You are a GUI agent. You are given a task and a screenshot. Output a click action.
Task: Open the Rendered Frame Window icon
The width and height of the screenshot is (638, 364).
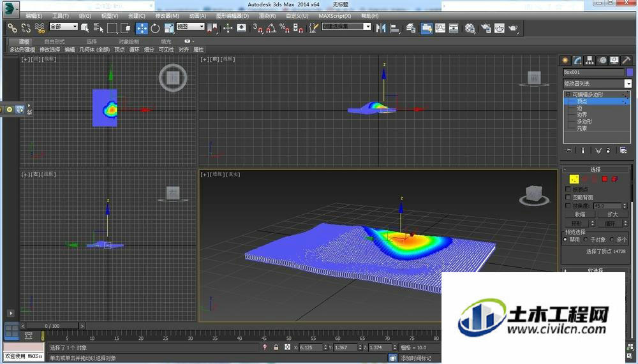pyautogui.click(x=500, y=28)
